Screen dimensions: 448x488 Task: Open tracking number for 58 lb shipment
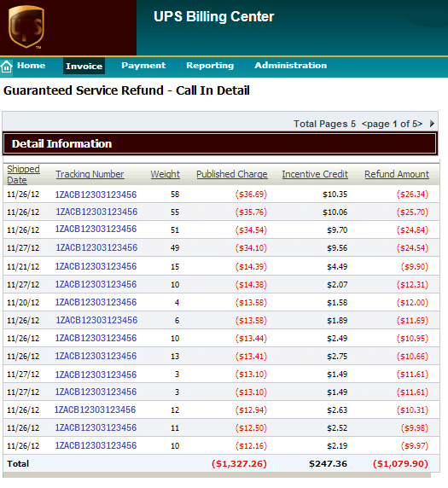[x=96, y=195]
